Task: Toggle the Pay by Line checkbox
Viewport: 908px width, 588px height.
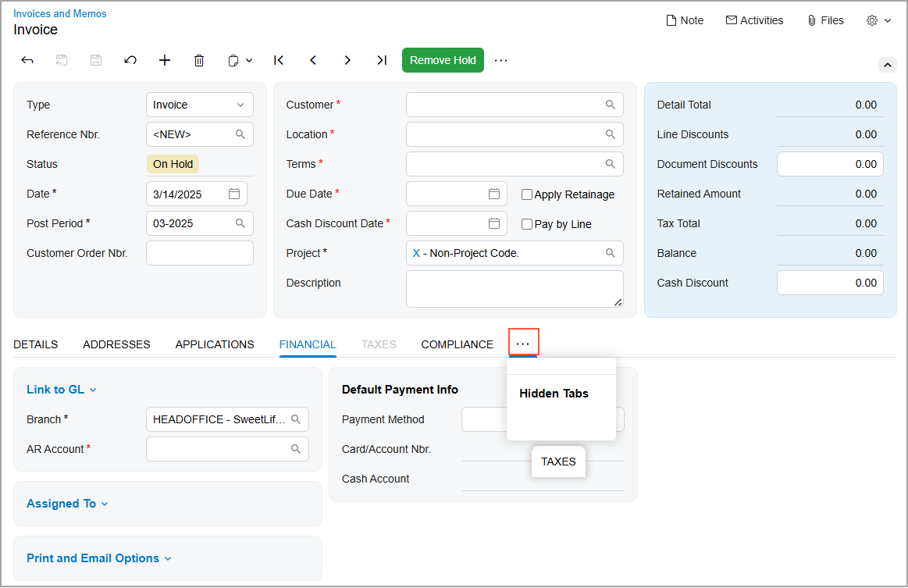Action: pos(527,224)
